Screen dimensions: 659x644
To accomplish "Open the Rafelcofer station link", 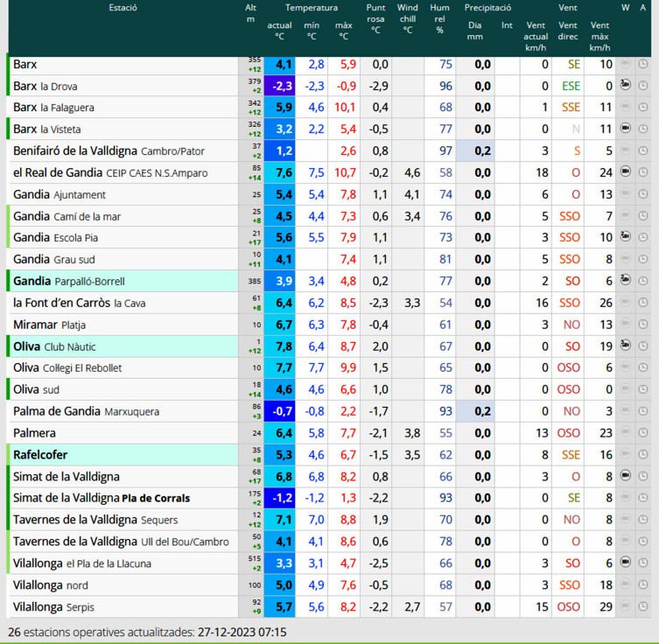I will coord(40,454).
